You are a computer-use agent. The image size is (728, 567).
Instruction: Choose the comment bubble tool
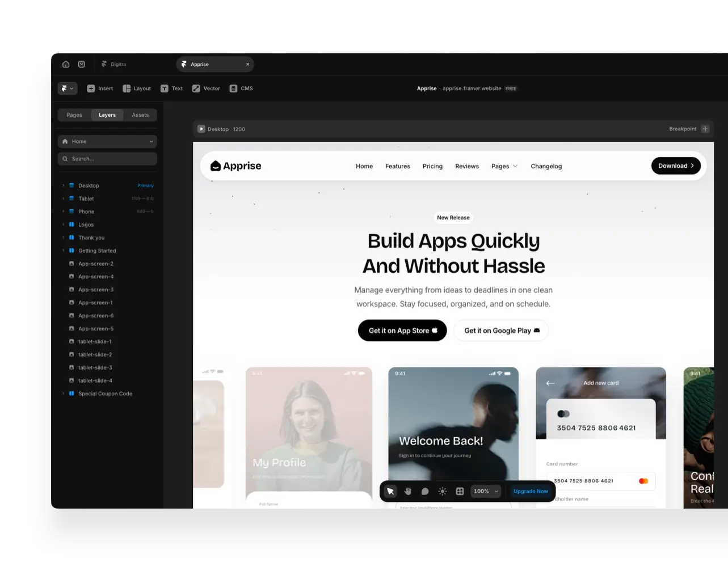[425, 492]
